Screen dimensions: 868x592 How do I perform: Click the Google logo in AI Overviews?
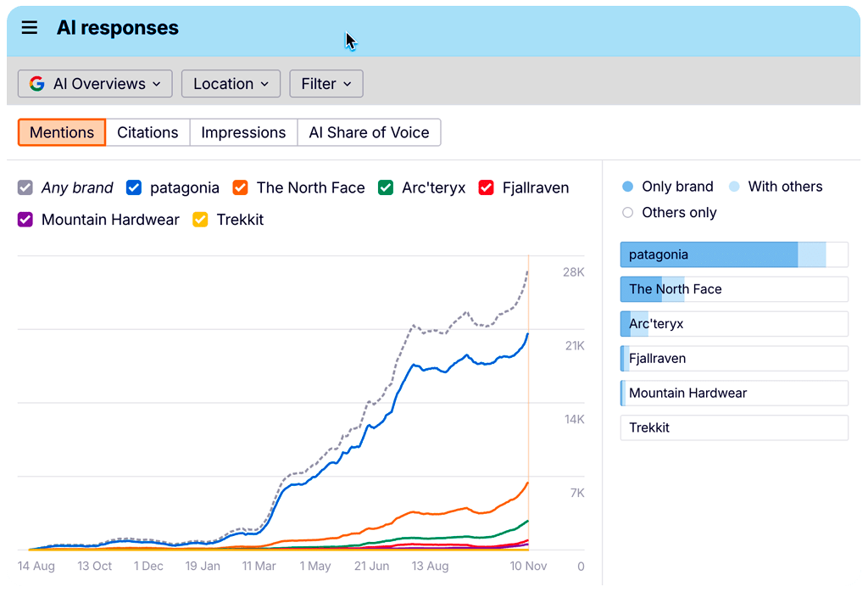pos(36,84)
